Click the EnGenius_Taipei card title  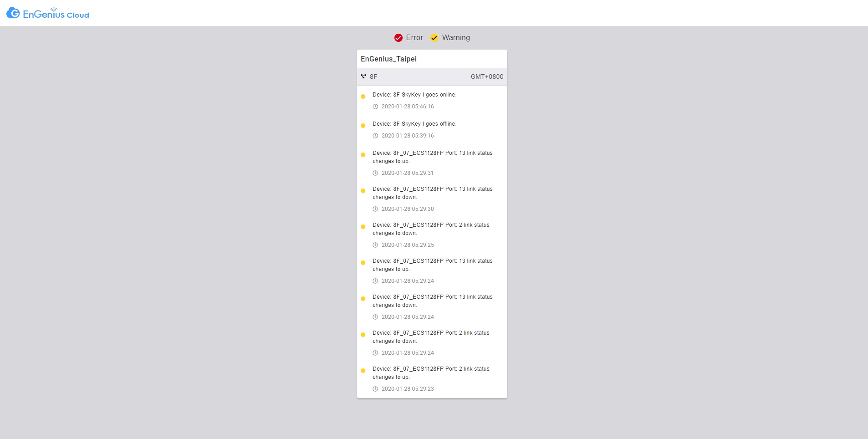tap(389, 59)
